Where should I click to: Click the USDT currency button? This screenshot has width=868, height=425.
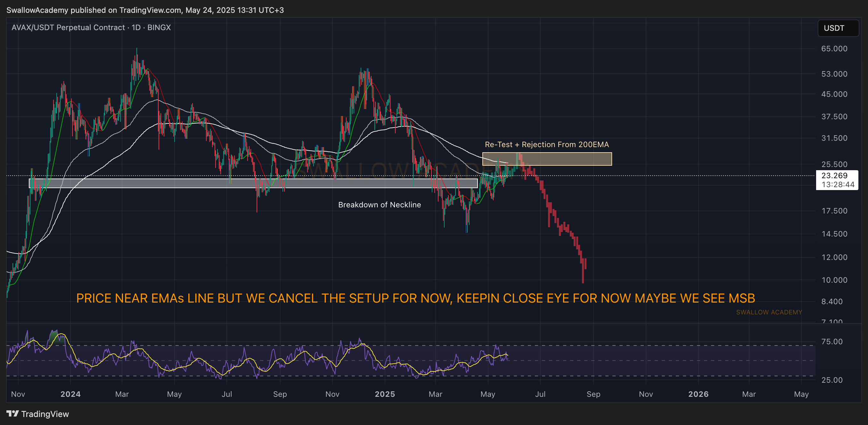(838, 28)
